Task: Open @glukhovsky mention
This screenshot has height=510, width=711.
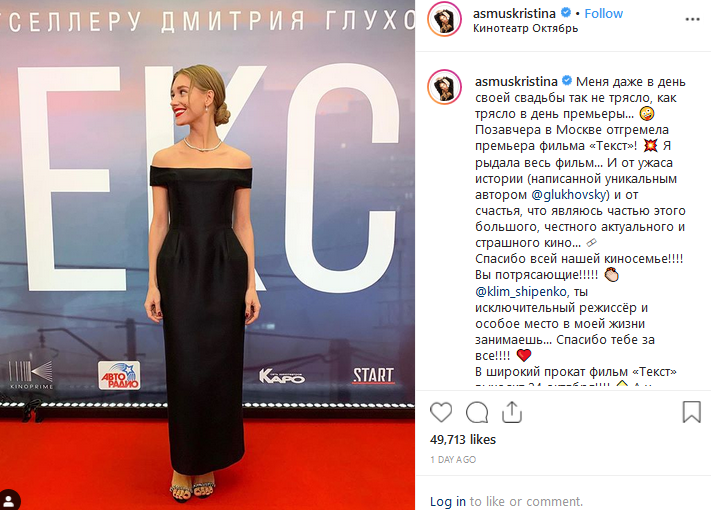Action: [x=570, y=195]
